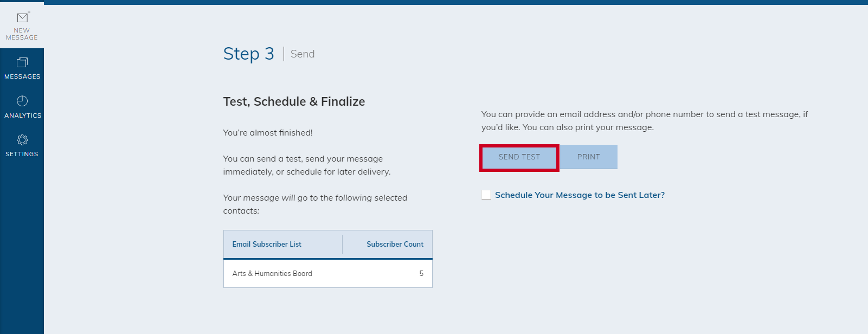Click the Subscriber Count column header
Viewport: 868px width, 334px height.
tap(395, 245)
